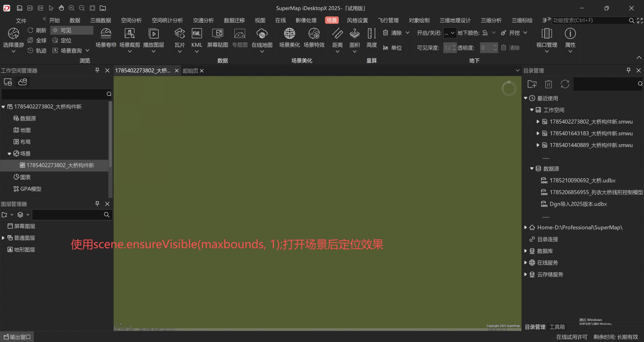The width and height of the screenshot is (644, 342).
Task: Switch to the 起始页 document tab
Action: coord(190,71)
